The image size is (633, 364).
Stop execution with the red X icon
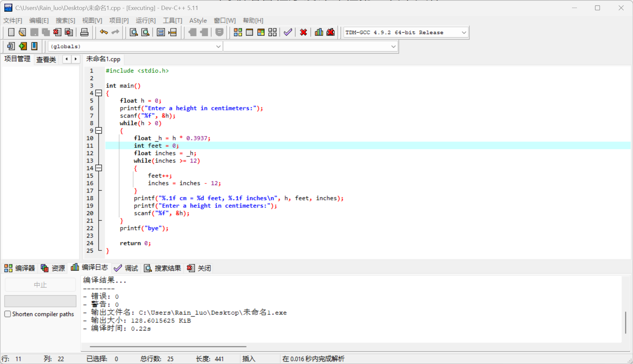(303, 32)
